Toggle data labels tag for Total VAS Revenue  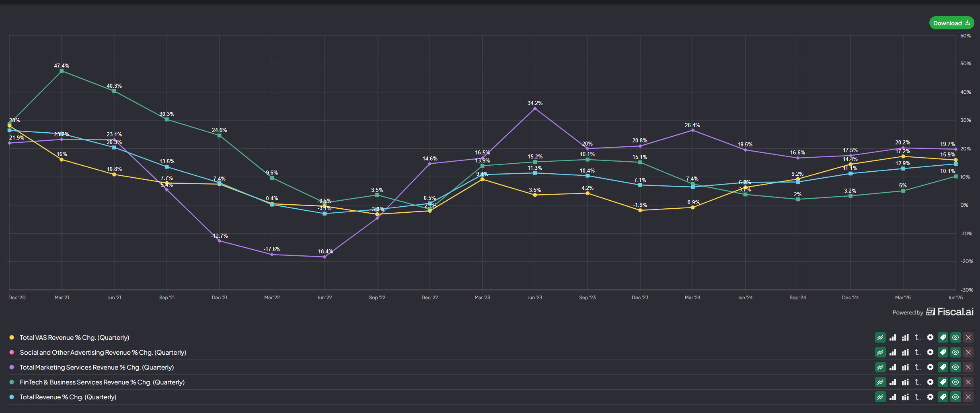[943, 337]
